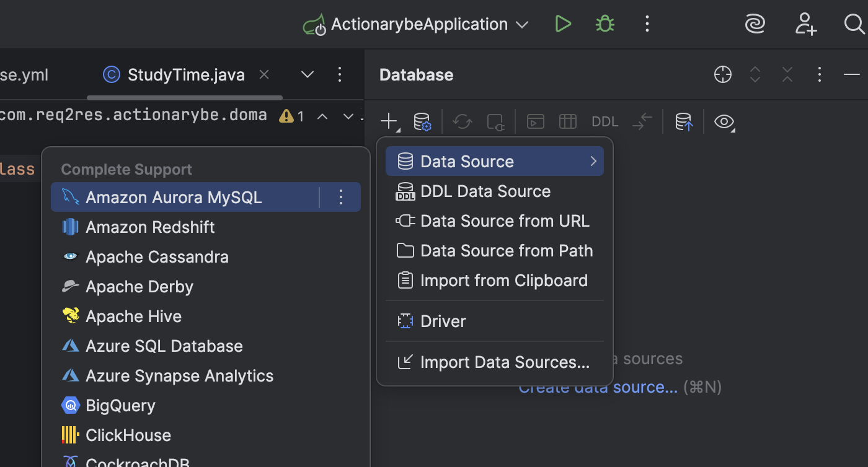Click the Refresh icon in Database toolbar
868x467 pixels.
pyautogui.click(x=463, y=121)
